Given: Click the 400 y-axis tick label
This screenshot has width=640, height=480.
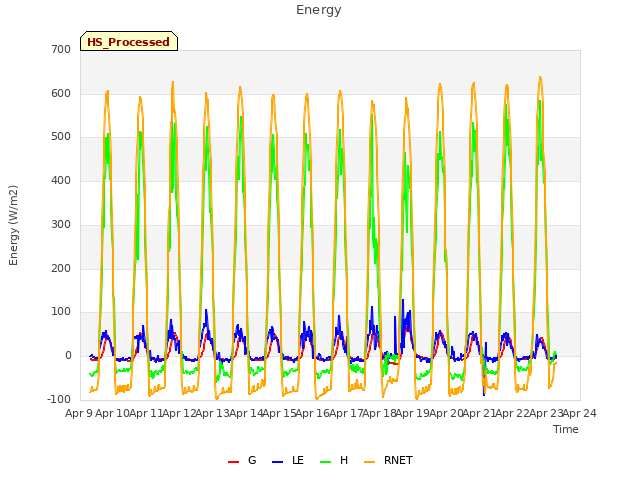Looking at the screenshot, I should (x=61, y=180).
